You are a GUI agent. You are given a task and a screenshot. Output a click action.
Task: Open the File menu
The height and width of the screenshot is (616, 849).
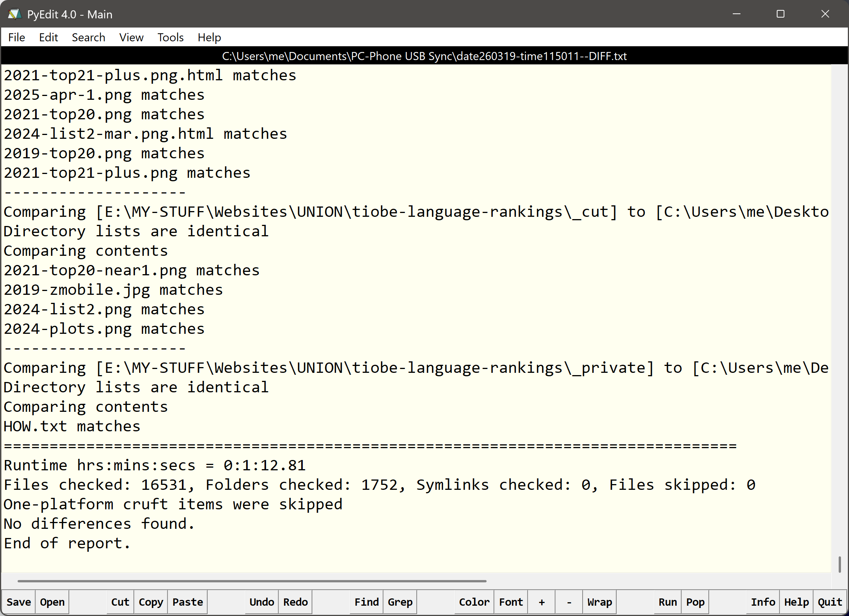[16, 37]
